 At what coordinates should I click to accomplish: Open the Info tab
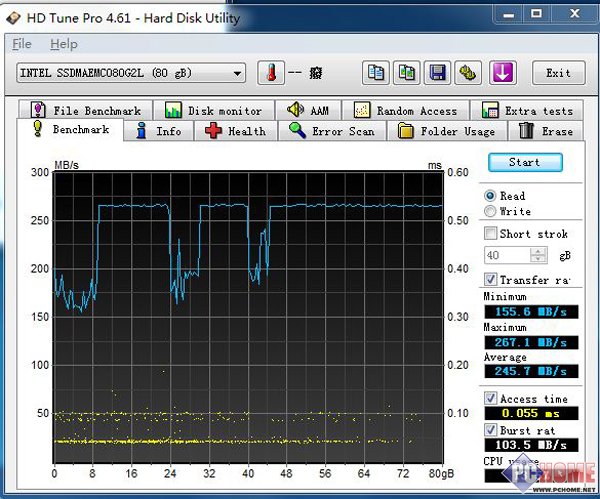pyautogui.click(x=159, y=131)
